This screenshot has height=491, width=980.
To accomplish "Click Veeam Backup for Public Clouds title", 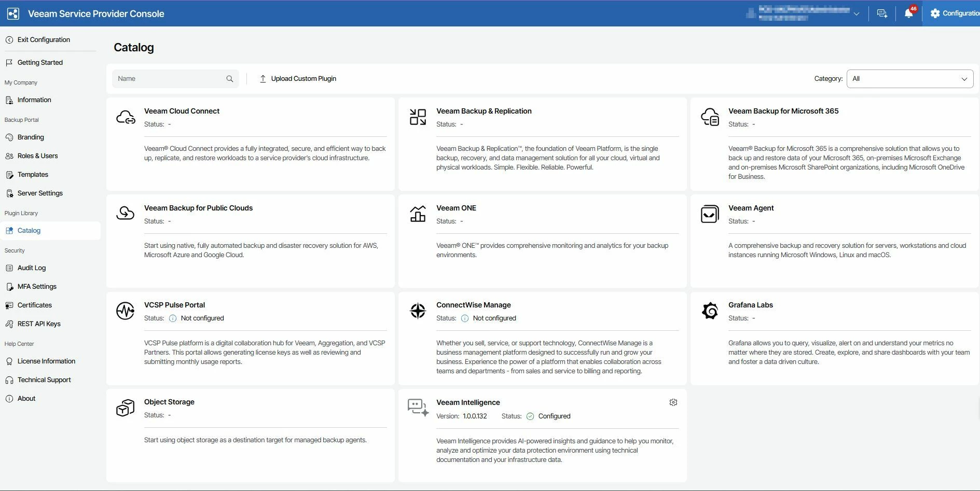I will (x=198, y=208).
